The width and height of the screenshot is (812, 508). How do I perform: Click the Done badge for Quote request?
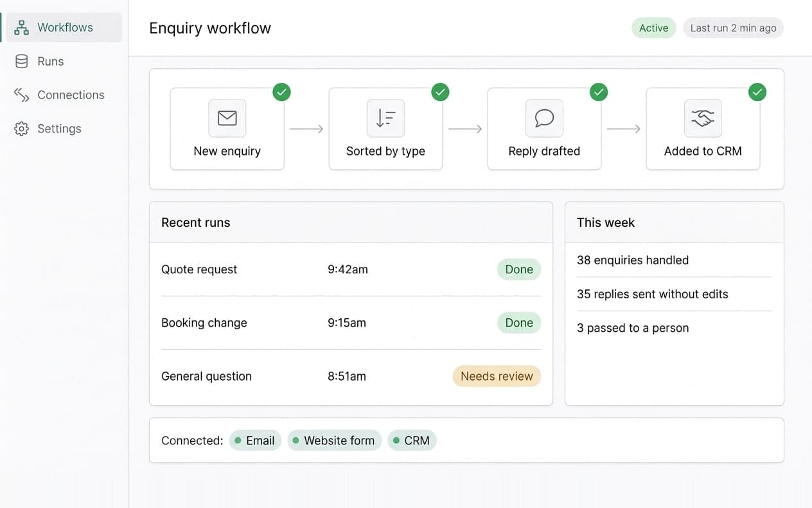(519, 269)
